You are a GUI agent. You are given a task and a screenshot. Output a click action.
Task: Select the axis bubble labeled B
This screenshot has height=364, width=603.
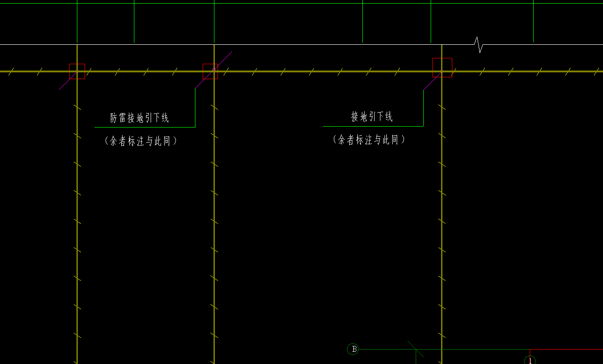click(x=353, y=349)
